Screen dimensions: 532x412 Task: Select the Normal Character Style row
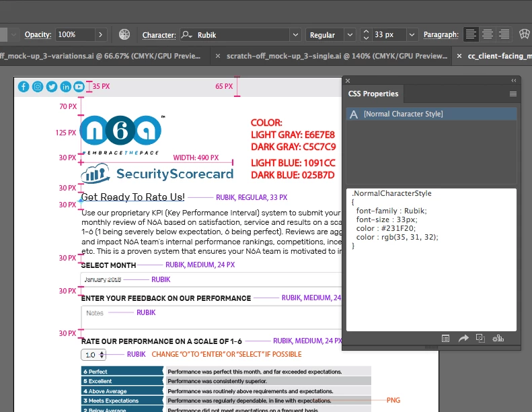(431, 114)
